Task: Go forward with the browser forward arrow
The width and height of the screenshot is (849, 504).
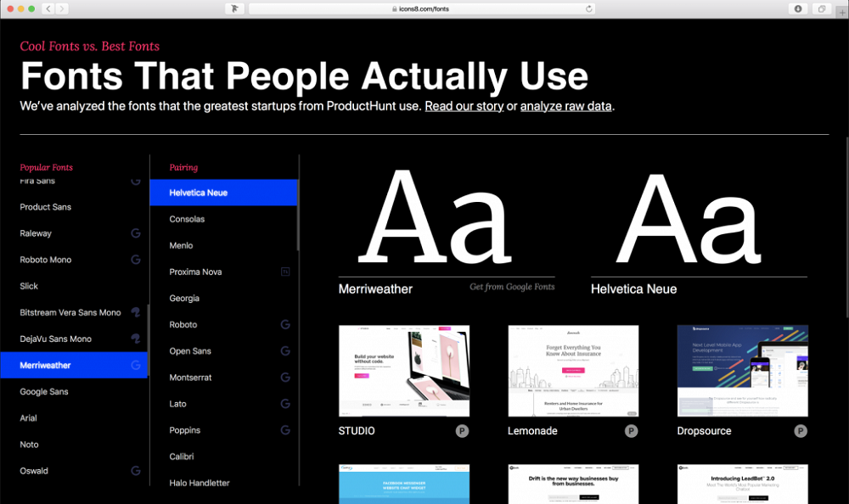Action: point(62,8)
